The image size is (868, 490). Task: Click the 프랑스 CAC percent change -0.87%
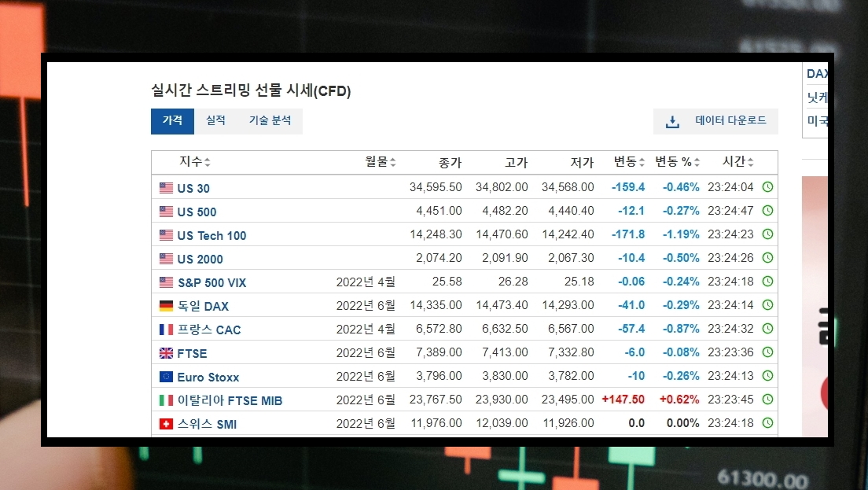click(x=681, y=329)
